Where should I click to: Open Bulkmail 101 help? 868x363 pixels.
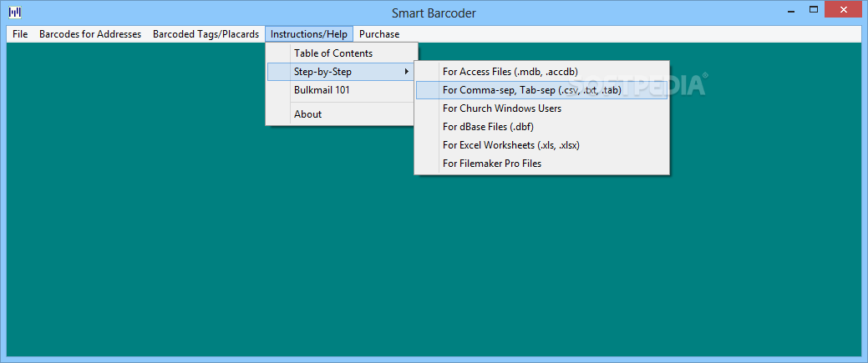point(342,90)
